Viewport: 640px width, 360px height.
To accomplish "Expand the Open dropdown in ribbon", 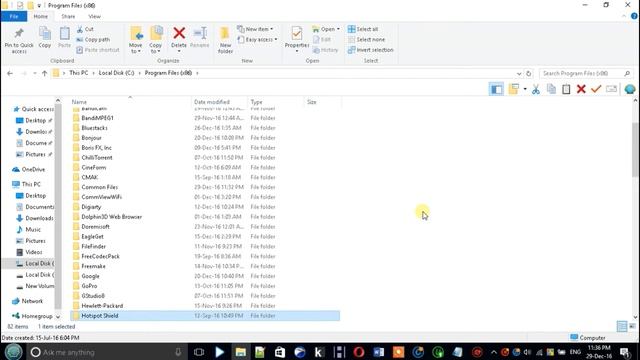I will pos(326,29).
